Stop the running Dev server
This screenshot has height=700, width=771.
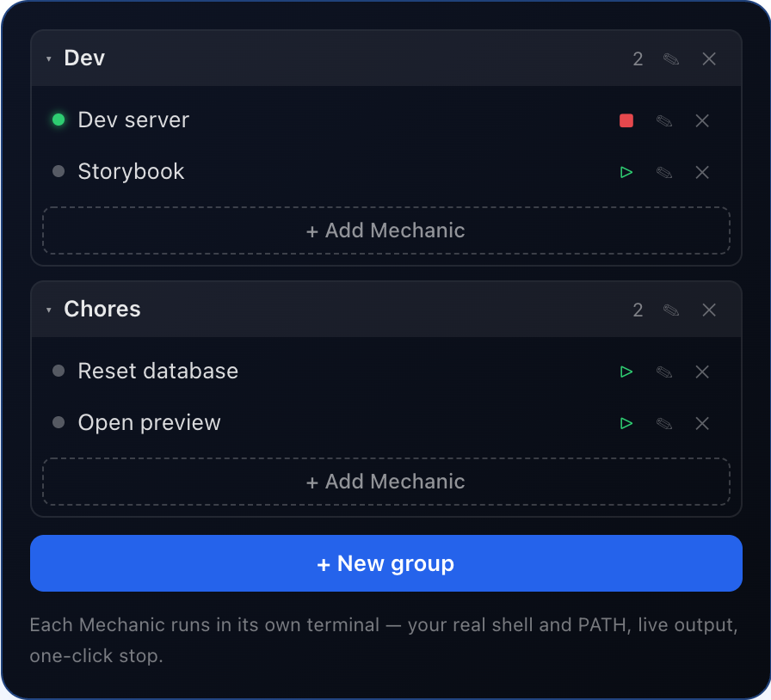click(x=626, y=120)
